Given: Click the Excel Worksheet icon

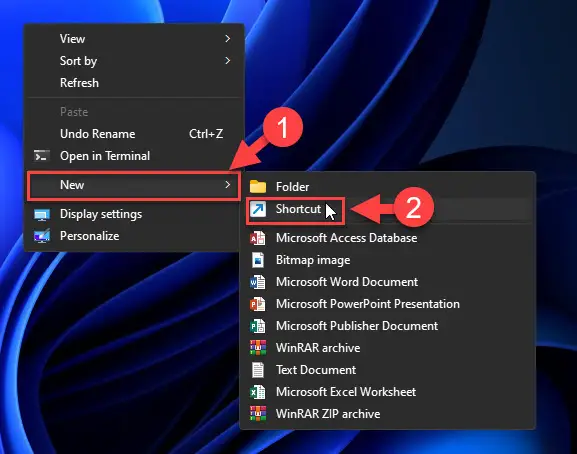Looking at the screenshot, I should 258,392.
